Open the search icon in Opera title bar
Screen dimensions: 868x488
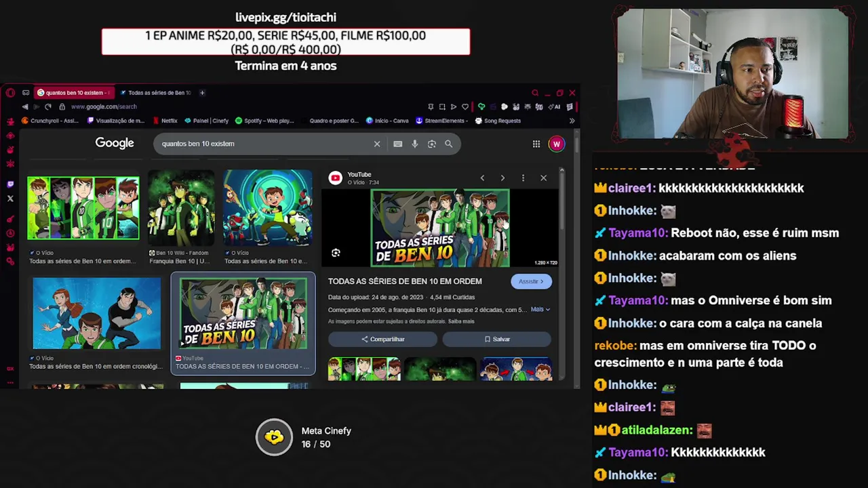(535, 93)
